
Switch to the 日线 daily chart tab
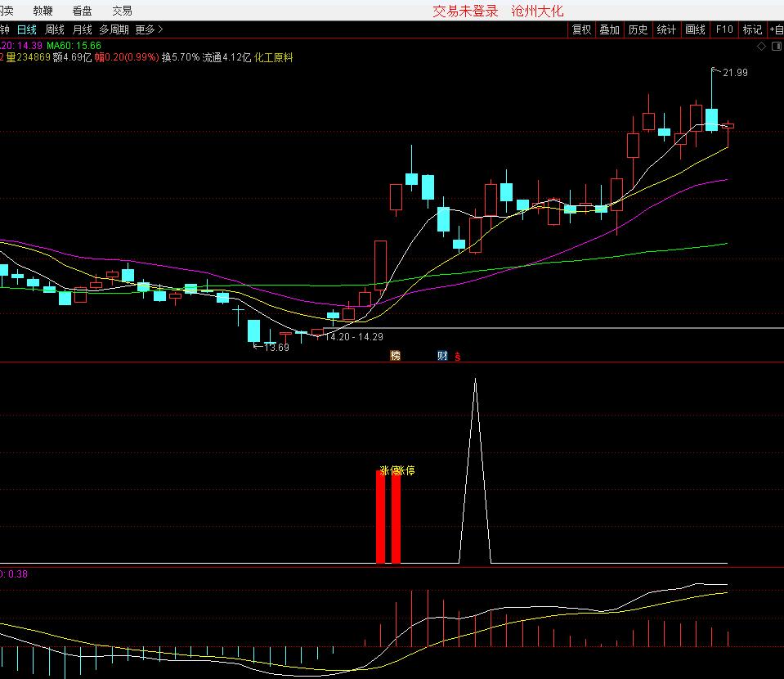click(27, 29)
